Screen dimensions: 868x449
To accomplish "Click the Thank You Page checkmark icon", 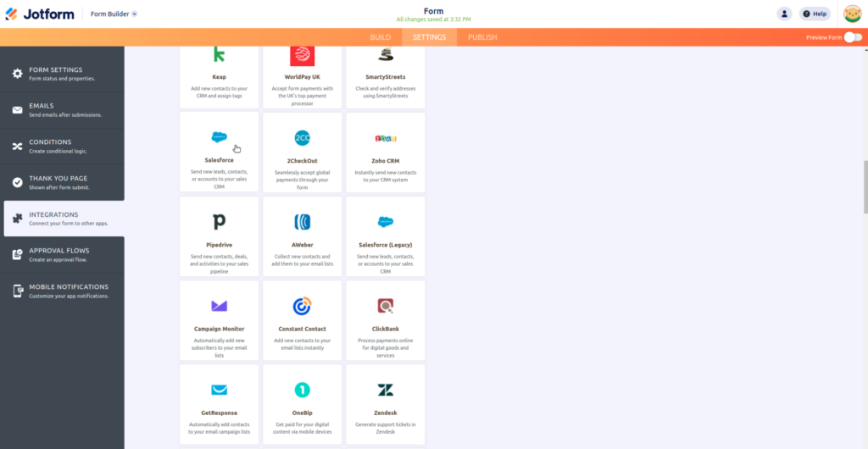I will (x=18, y=182).
